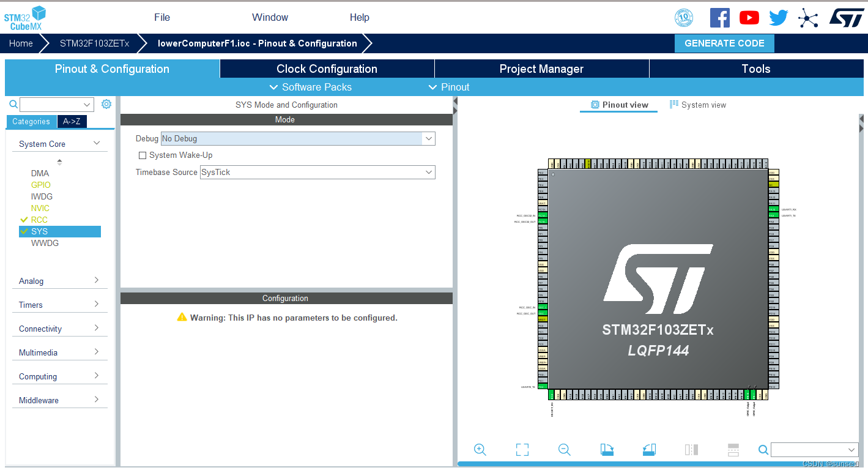This screenshot has height=473, width=868.
Task: Click the yellow warning triangle icon
Action: tap(182, 317)
